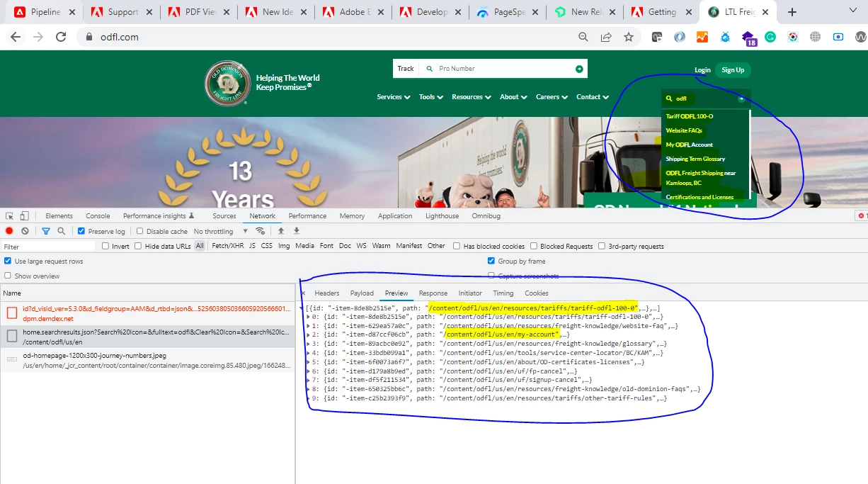
Task: Switch to the Elements panel tab
Action: coord(59,216)
